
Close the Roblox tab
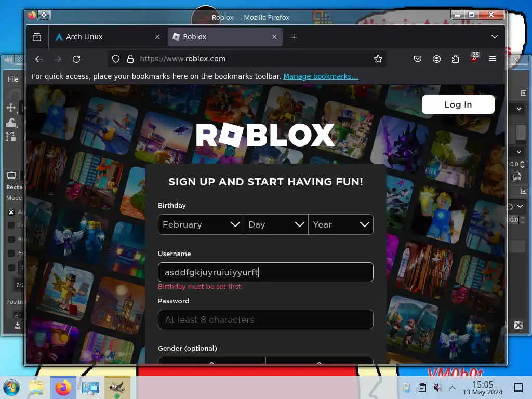tap(274, 37)
